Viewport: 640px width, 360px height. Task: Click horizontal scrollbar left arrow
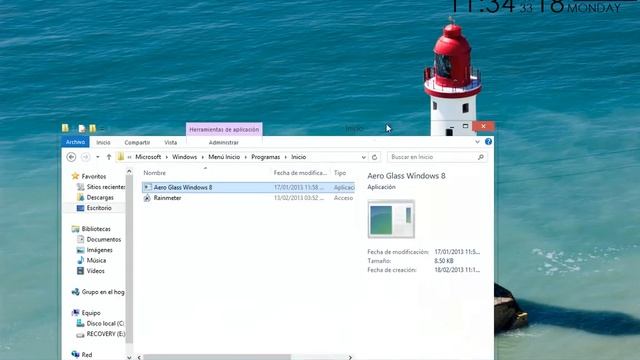point(139,358)
